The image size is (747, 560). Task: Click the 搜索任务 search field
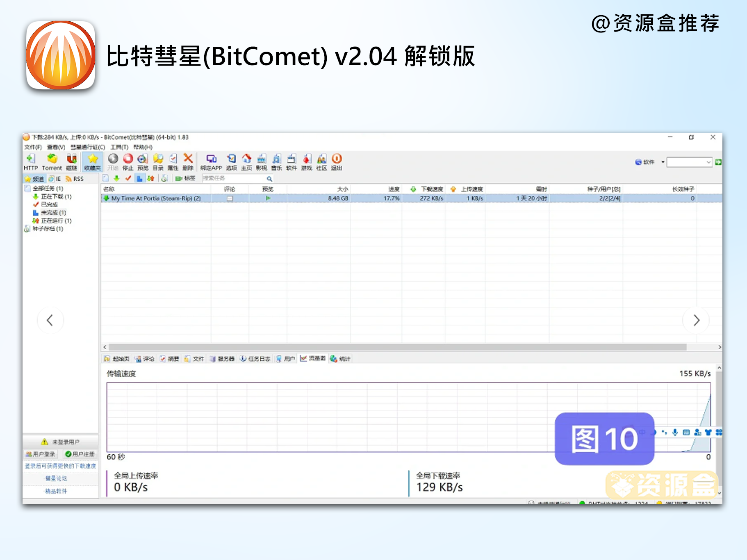coord(234,178)
